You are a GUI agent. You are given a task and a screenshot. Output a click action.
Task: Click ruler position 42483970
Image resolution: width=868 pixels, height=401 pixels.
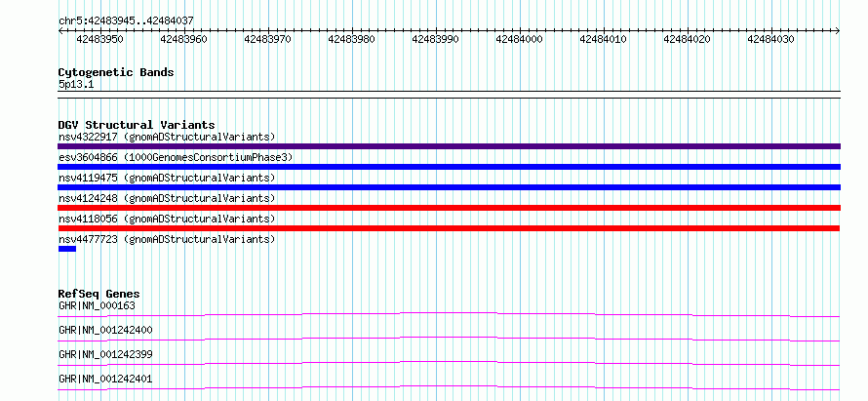pyautogui.click(x=267, y=39)
